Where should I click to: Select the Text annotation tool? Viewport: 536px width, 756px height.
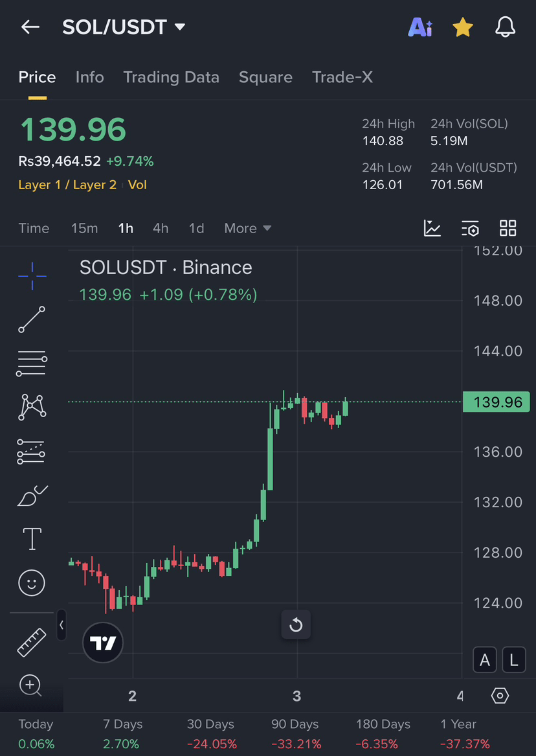pyautogui.click(x=32, y=538)
